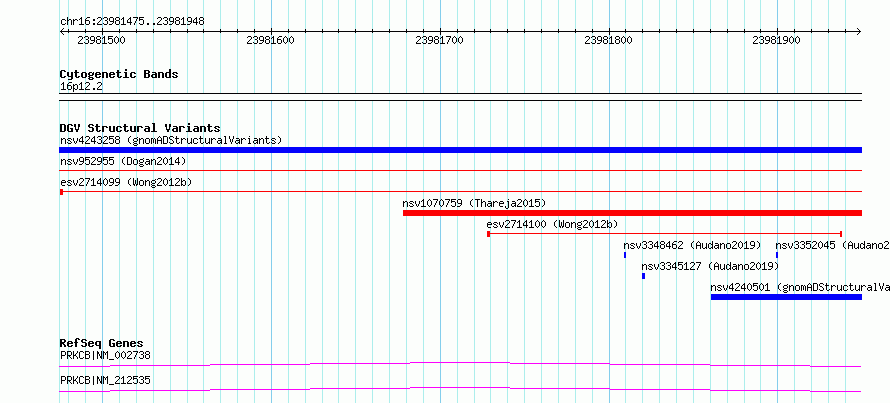Select the magenta PRKCB NM_212535 transcript line
Image resolution: width=890 pixels, height=403 pixels.
[x=460, y=389]
